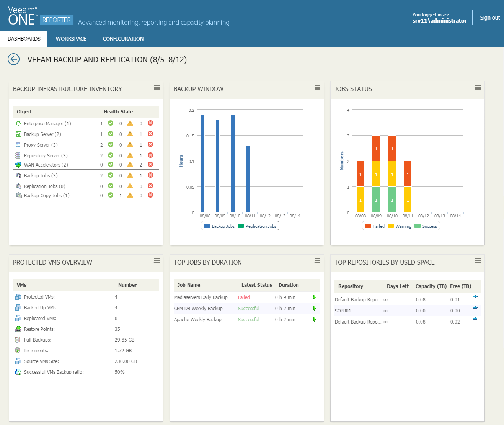Click the Increments icon
Viewport: 504px width, 425px height.
(x=18, y=350)
